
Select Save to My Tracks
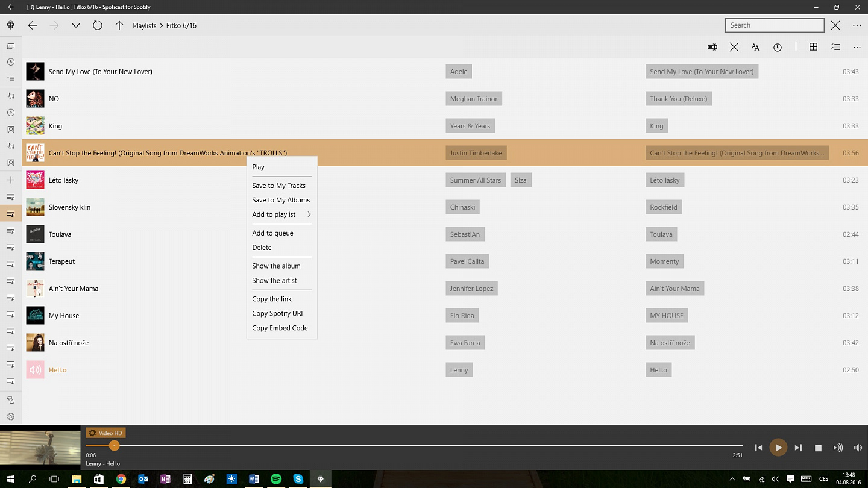282,186
